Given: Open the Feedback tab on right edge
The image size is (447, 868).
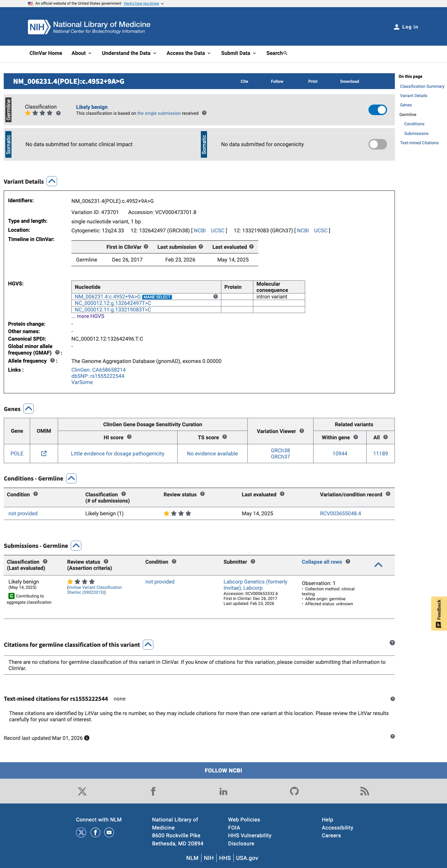Looking at the screenshot, I should tap(439, 613).
